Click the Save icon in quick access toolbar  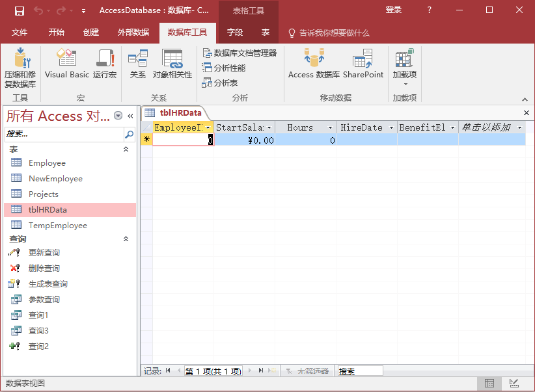coord(19,10)
